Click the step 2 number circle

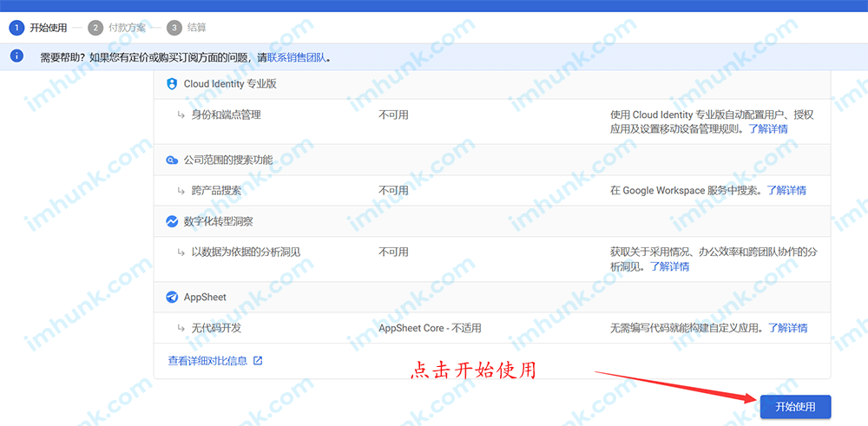[x=95, y=28]
